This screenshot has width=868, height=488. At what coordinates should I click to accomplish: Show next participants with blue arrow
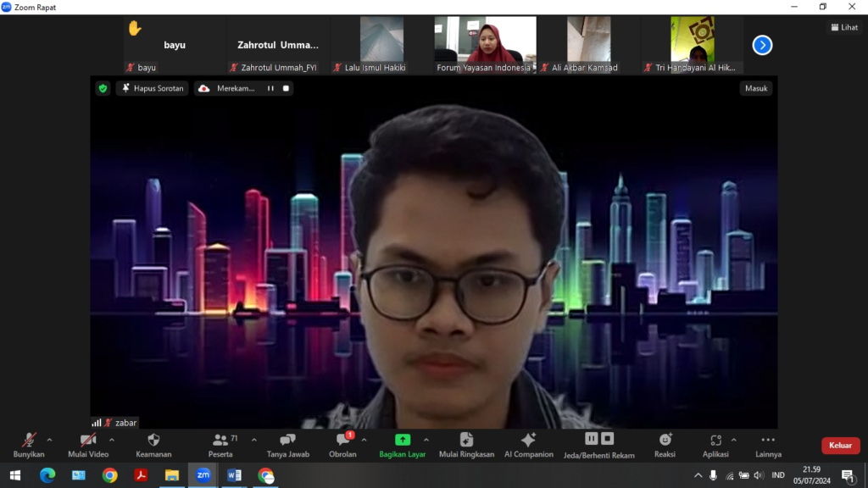pyautogui.click(x=762, y=46)
